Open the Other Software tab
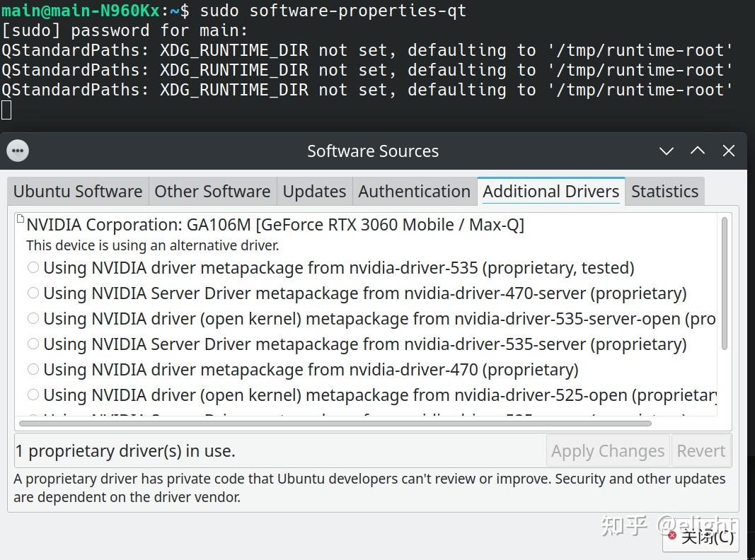This screenshot has height=560, width=755. (212, 192)
